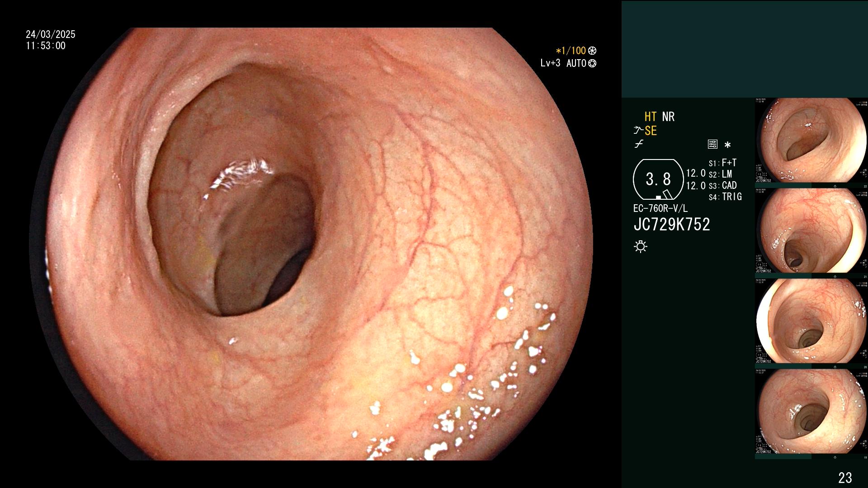Click the main live endoscopic image
The width and height of the screenshot is (868, 488).
[311, 244]
